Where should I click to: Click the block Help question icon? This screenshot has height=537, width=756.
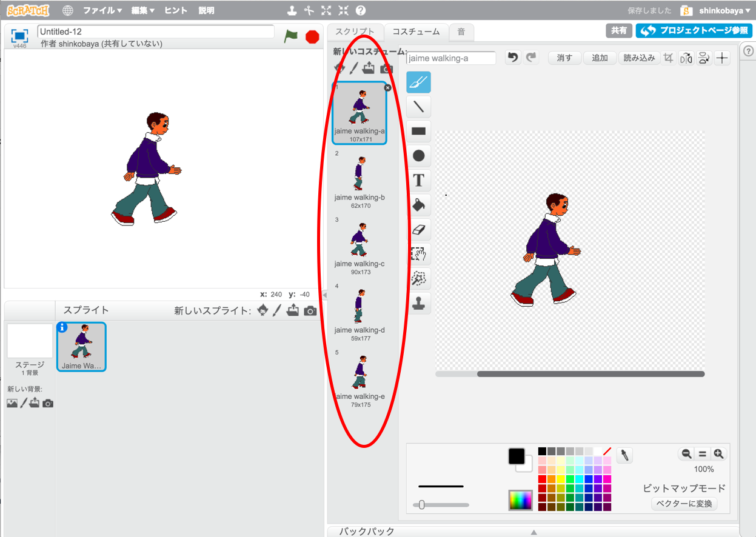361,10
